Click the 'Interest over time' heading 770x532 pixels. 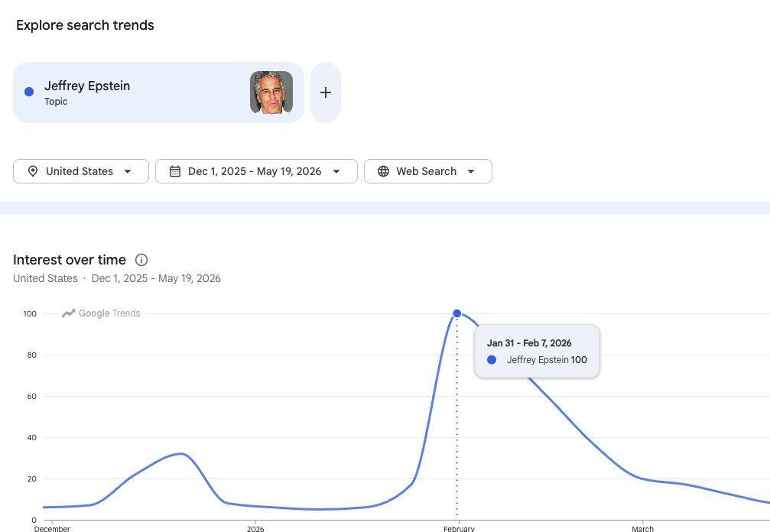70,260
